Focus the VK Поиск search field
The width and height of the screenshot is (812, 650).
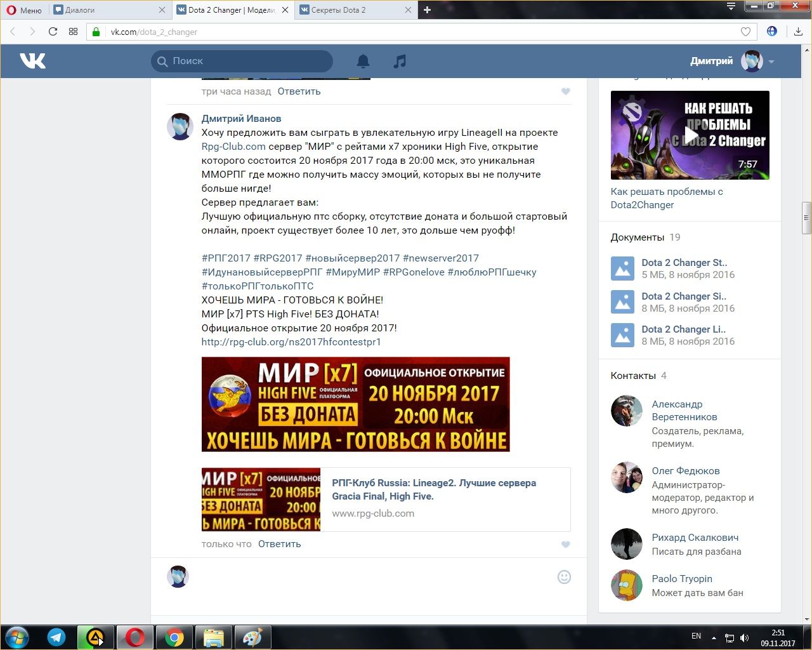[x=242, y=61]
